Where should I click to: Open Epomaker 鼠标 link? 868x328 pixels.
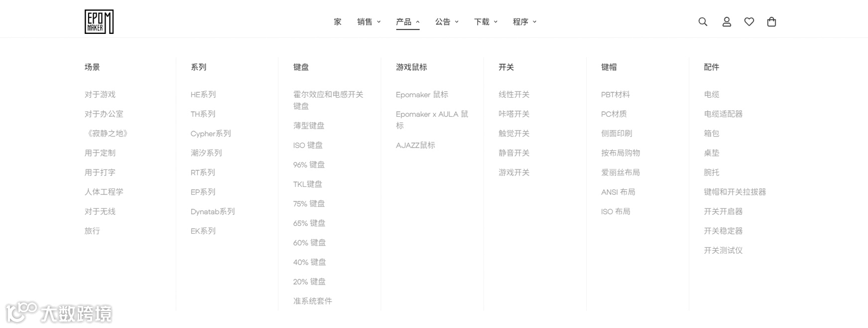(x=422, y=95)
